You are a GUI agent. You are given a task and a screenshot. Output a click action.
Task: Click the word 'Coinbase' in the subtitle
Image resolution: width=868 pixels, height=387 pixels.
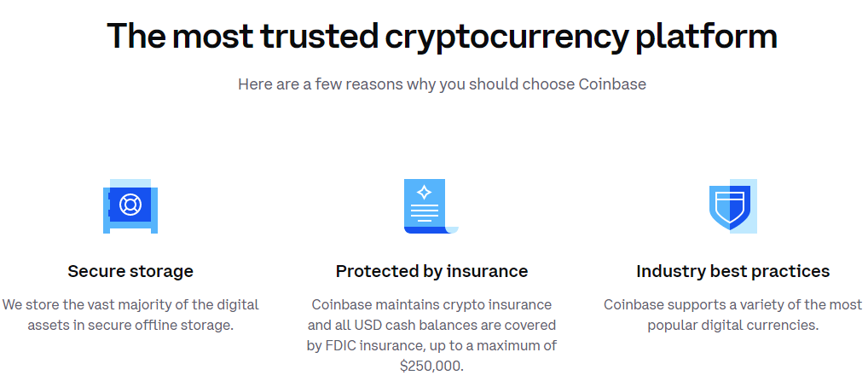pyautogui.click(x=612, y=84)
